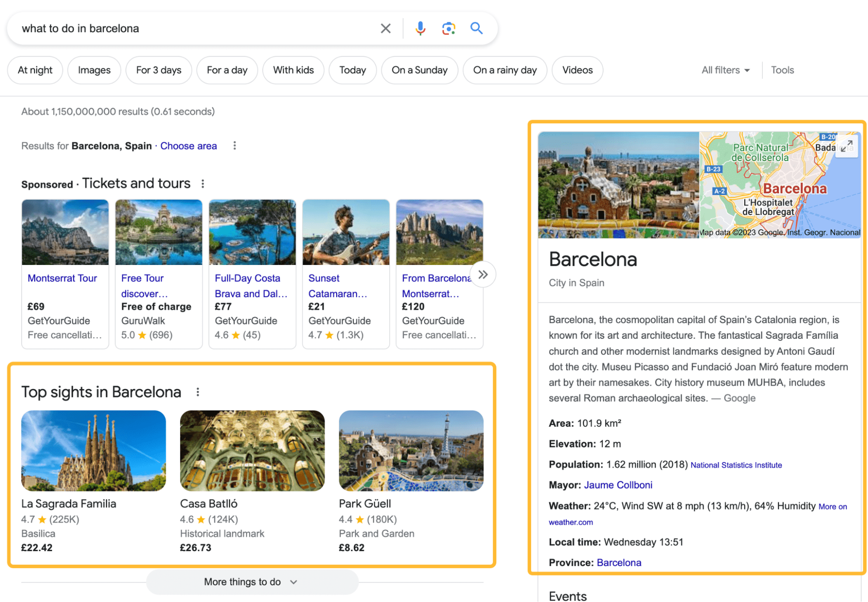Expand 'More things to do' section
The image size is (868, 602).
(x=251, y=582)
